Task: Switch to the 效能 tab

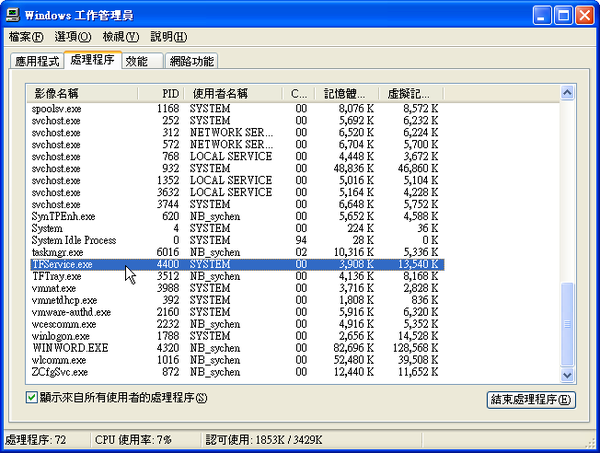Action: pos(142,61)
